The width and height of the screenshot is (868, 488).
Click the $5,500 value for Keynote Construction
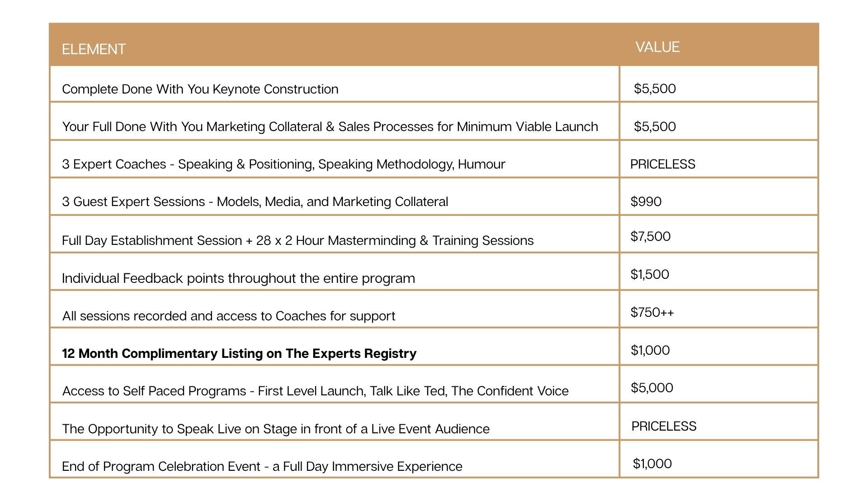coord(655,89)
